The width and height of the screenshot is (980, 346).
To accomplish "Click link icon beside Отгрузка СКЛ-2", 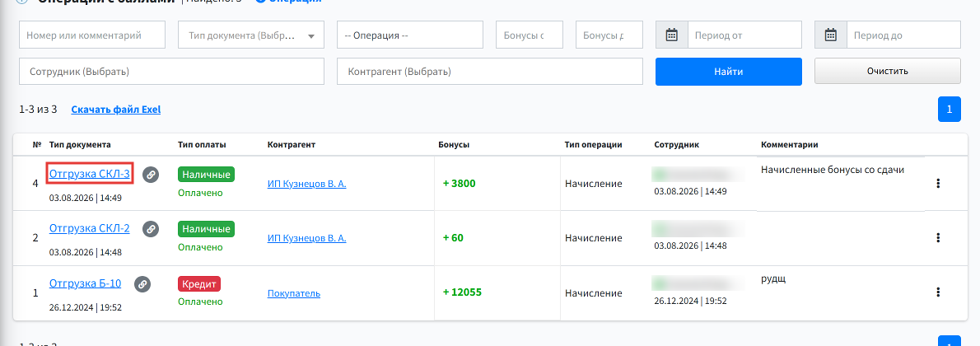I will pos(151,230).
